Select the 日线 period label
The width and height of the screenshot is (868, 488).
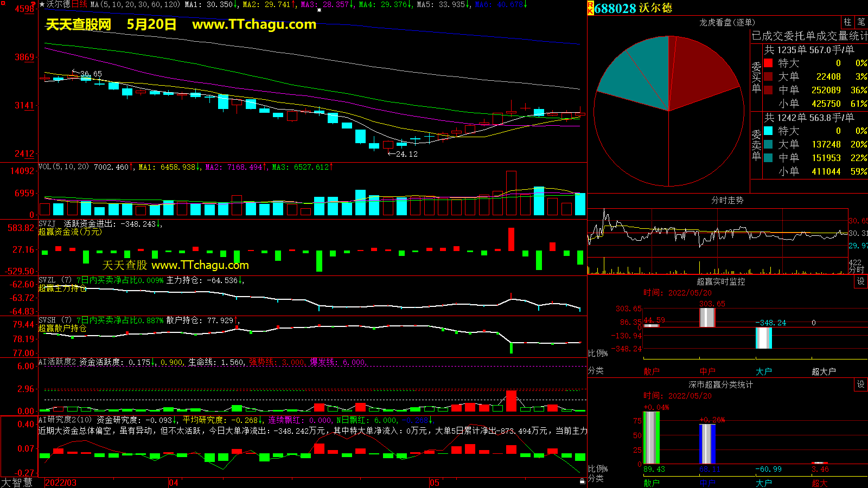[x=79, y=4]
